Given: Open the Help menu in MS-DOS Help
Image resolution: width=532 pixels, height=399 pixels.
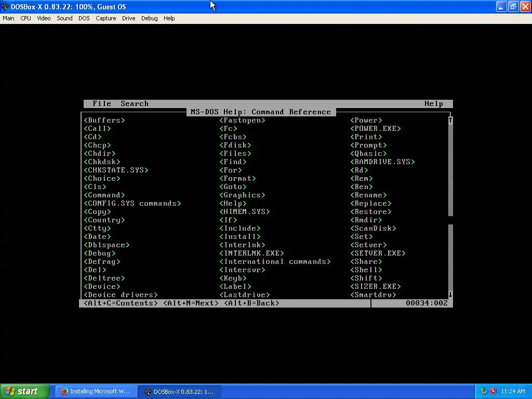Looking at the screenshot, I should click(434, 103).
